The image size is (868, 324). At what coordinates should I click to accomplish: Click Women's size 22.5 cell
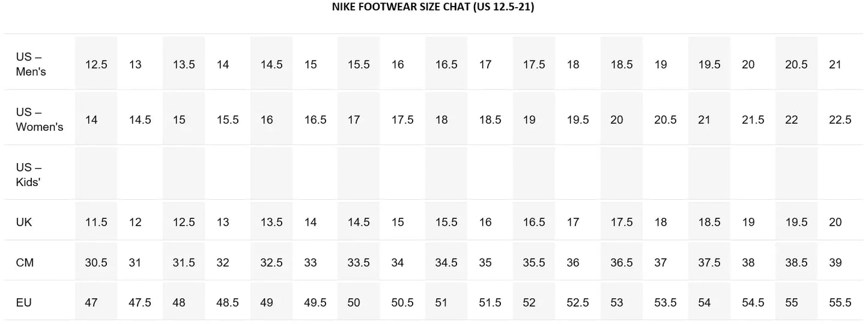(842, 119)
